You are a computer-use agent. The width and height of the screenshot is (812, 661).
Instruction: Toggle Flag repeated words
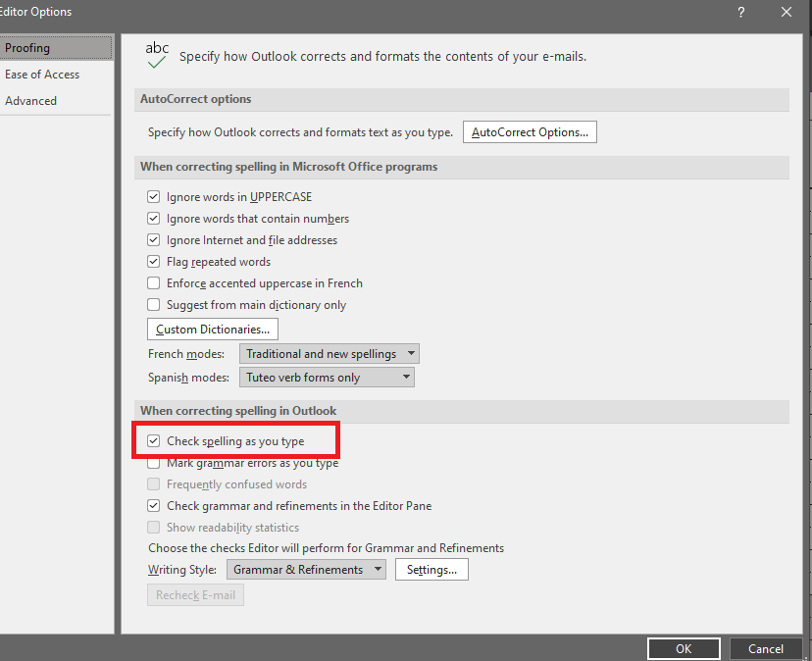[x=153, y=262]
